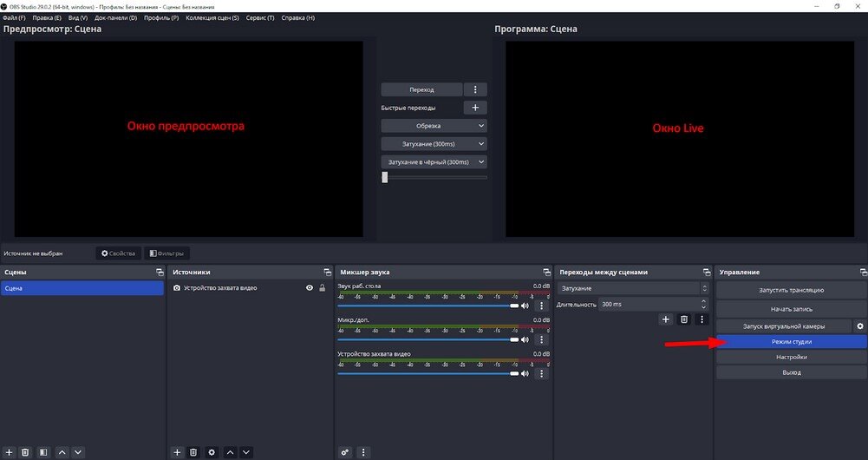Viewport: 868px width, 460px height.
Task: Toggle lock of Устройство захвата видео source
Action: point(323,288)
